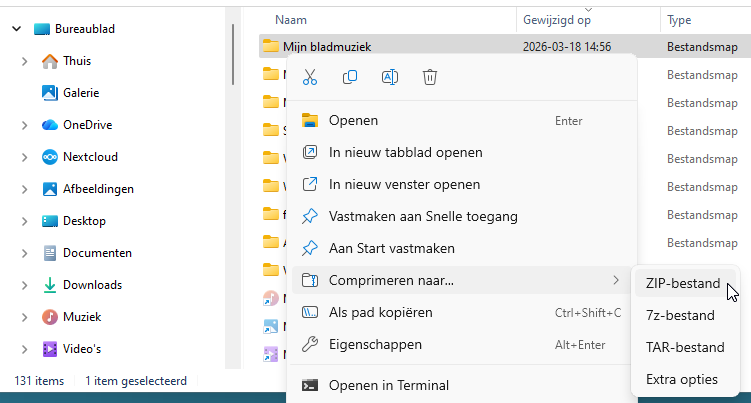Click the OneDrive cloud icon
The image size is (751, 403).
point(50,125)
